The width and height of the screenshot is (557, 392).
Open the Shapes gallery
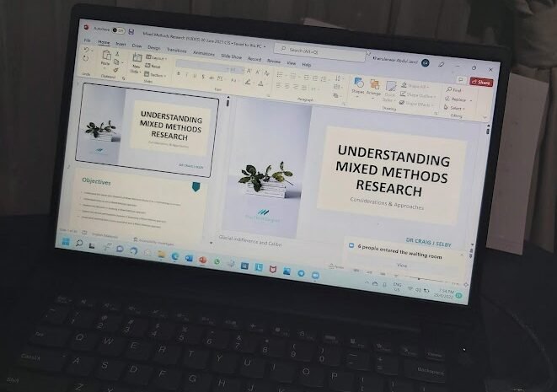(358, 86)
